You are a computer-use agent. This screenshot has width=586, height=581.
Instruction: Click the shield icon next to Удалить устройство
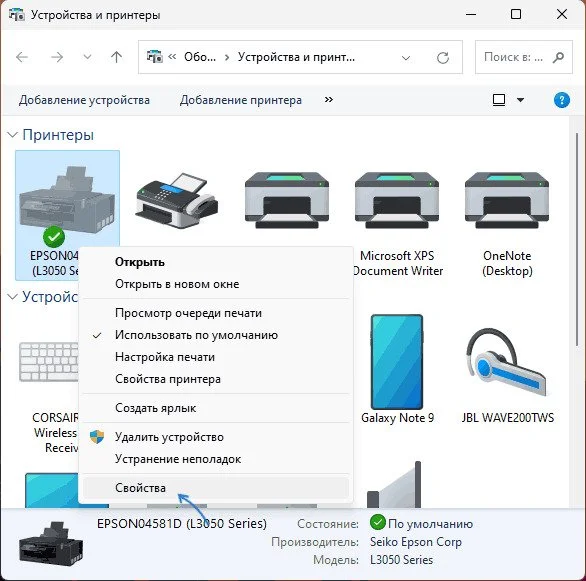coord(97,437)
